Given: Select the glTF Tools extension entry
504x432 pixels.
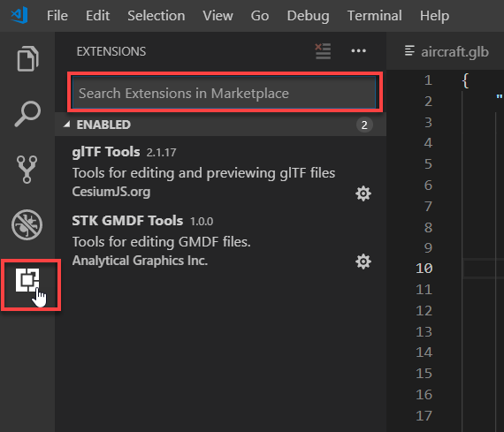Looking at the screenshot, I should pyautogui.click(x=220, y=171).
